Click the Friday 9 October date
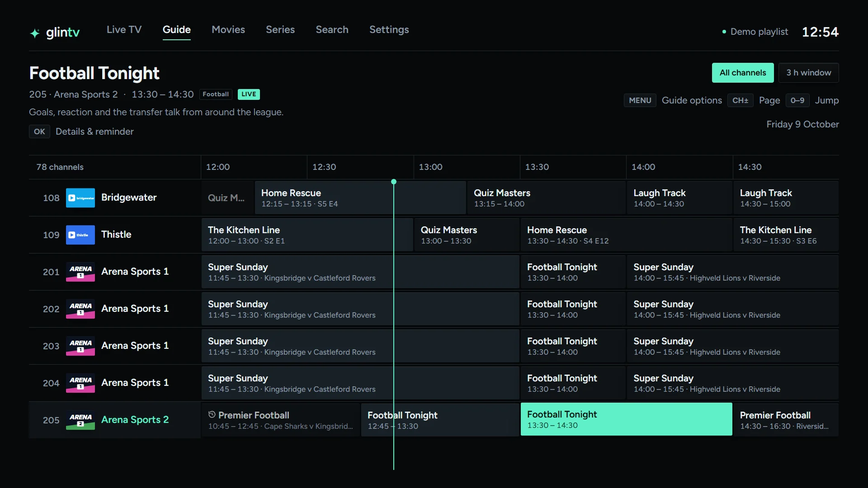This screenshot has width=868, height=488. (x=802, y=124)
